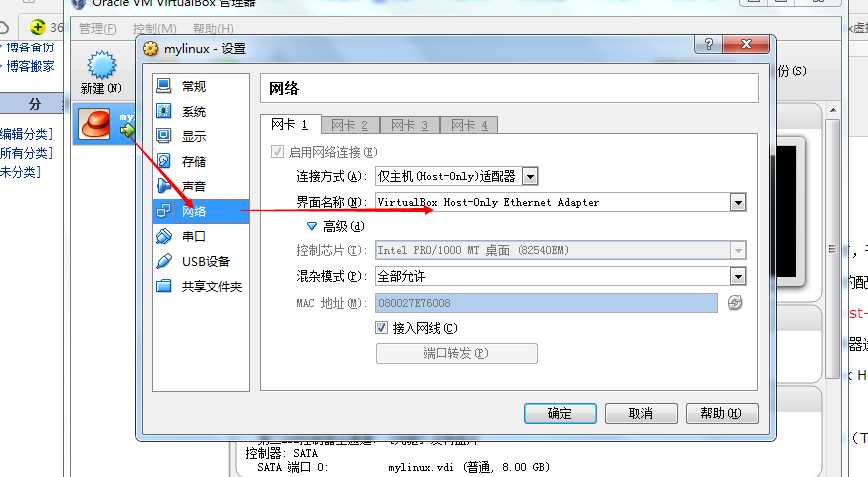Screen dimensions: 868x477
Task: Open the USB设备 plug icon
Action: pyautogui.click(x=164, y=261)
